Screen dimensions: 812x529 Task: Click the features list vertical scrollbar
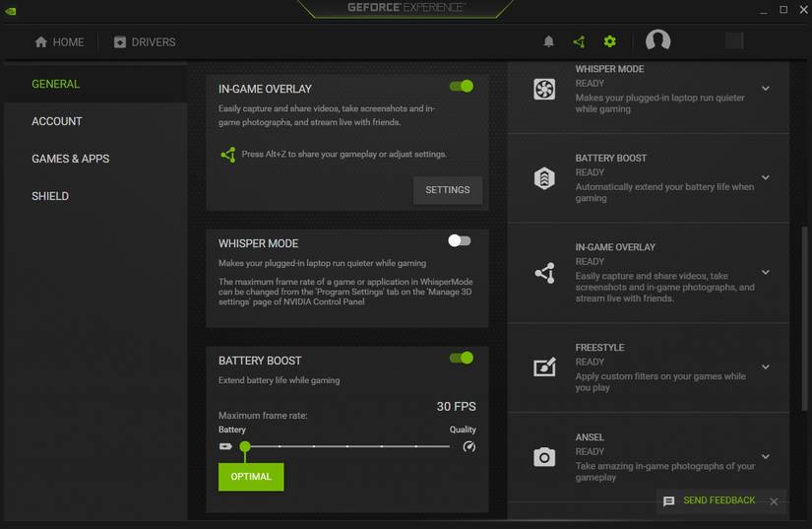pos(804,318)
